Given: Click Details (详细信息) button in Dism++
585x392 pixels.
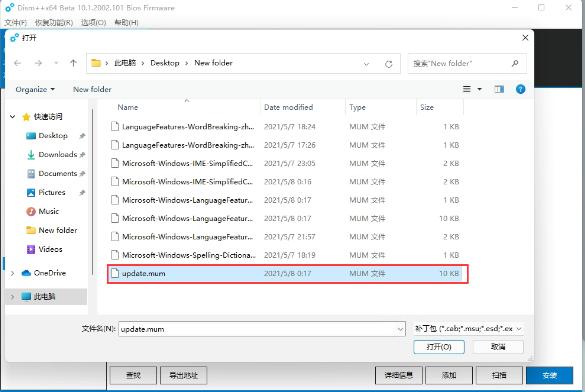Looking at the screenshot, I should (398, 375).
